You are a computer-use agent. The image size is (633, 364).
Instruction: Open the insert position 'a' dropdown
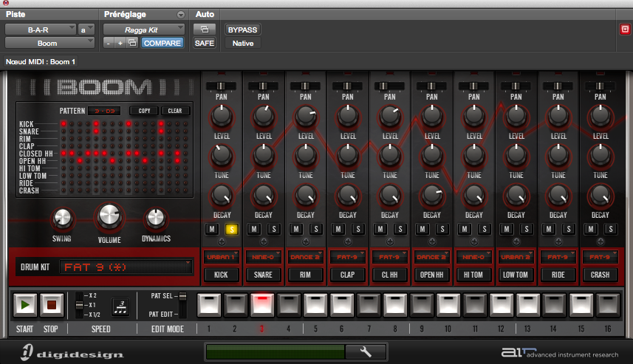click(x=86, y=30)
